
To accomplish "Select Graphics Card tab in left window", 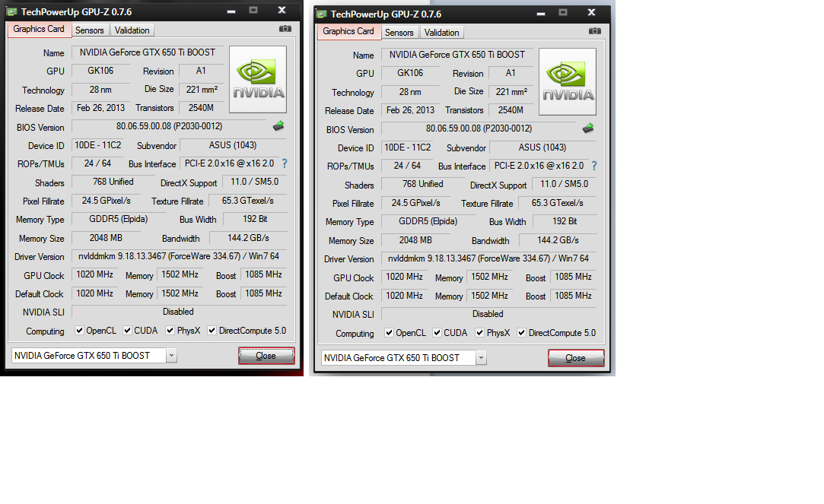I will pyautogui.click(x=39, y=30).
